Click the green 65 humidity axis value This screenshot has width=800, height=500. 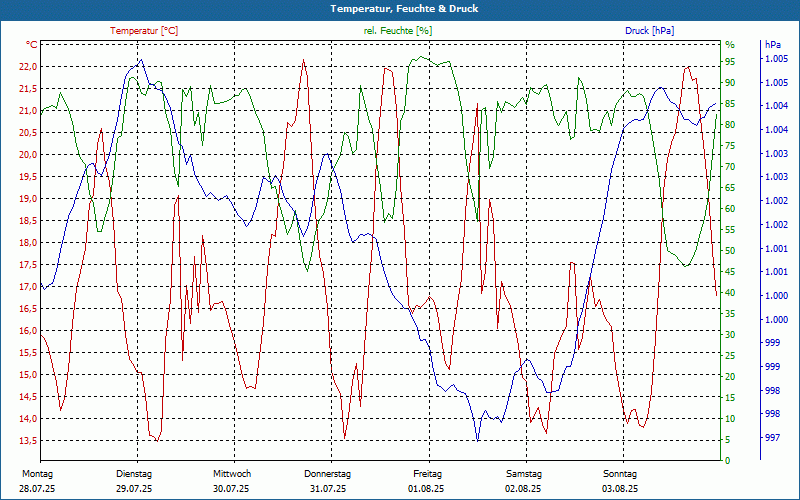click(x=730, y=187)
